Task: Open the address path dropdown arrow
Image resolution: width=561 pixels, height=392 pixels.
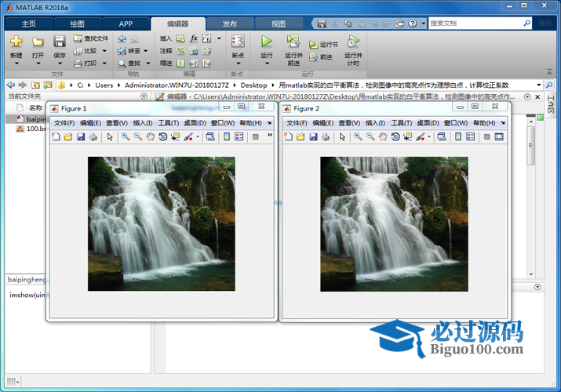Action: point(539,85)
